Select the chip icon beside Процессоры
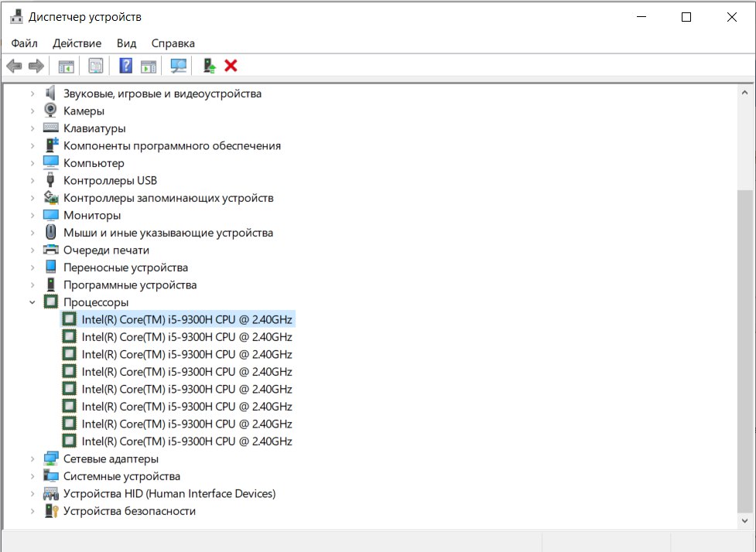 [50, 302]
